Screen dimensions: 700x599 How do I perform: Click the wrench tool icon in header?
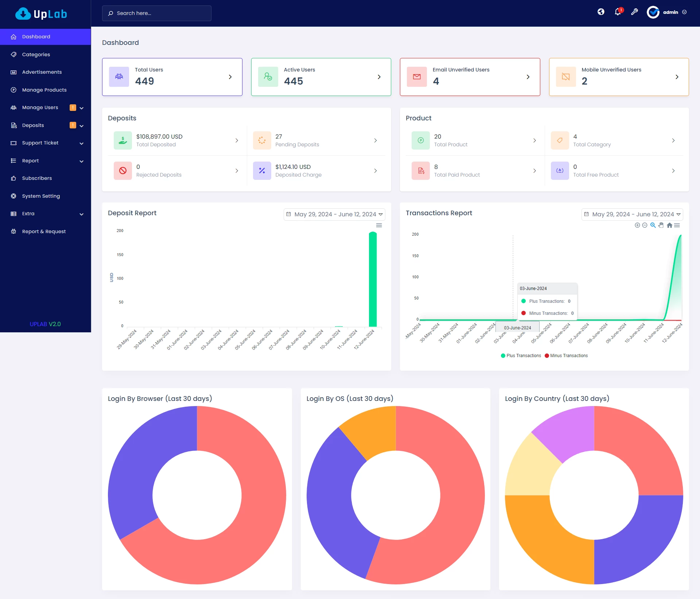pyautogui.click(x=634, y=12)
